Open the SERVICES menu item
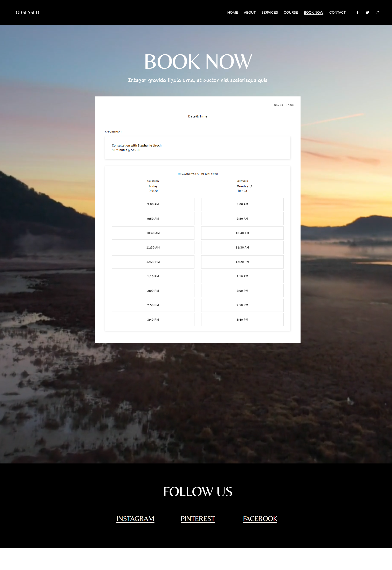This screenshot has width=392, height=570. coord(269,12)
